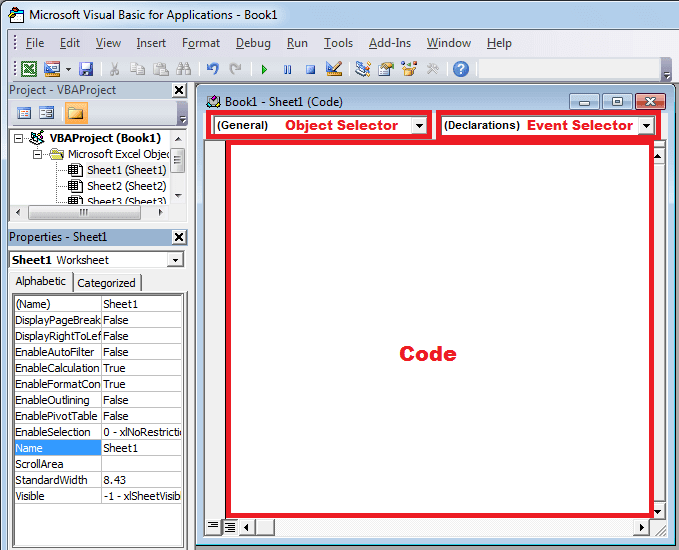The height and width of the screenshot is (550, 679).
Task: Open Toolbox hammer-and-wrench icon
Action: [x=432, y=69]
